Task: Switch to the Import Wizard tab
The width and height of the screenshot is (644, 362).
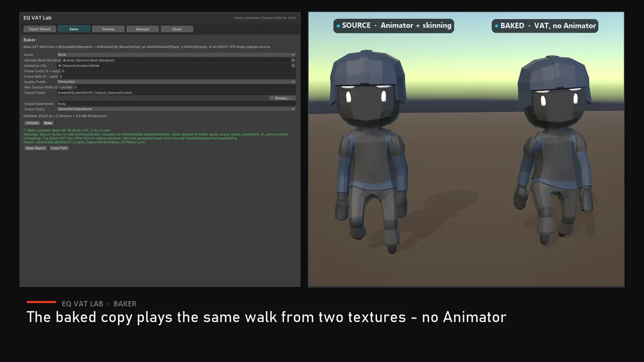Action: point(40,29)
